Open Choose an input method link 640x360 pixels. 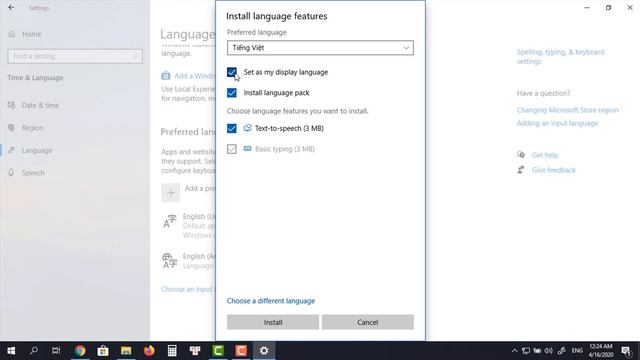click(188, 289)
